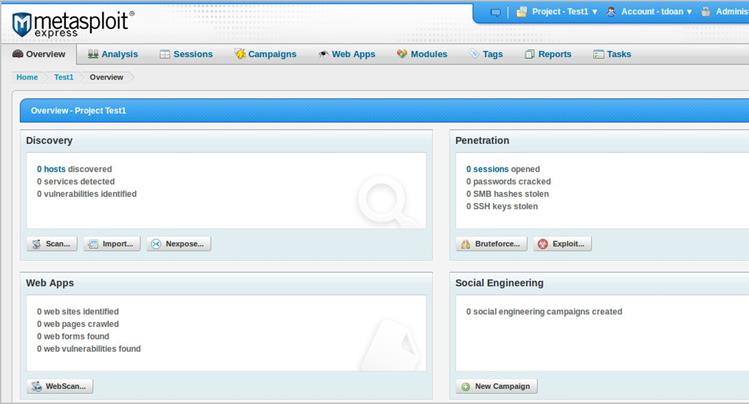Launch Scan... in the Discovery panel
This screenshot has width=749, height=404.
52,244
